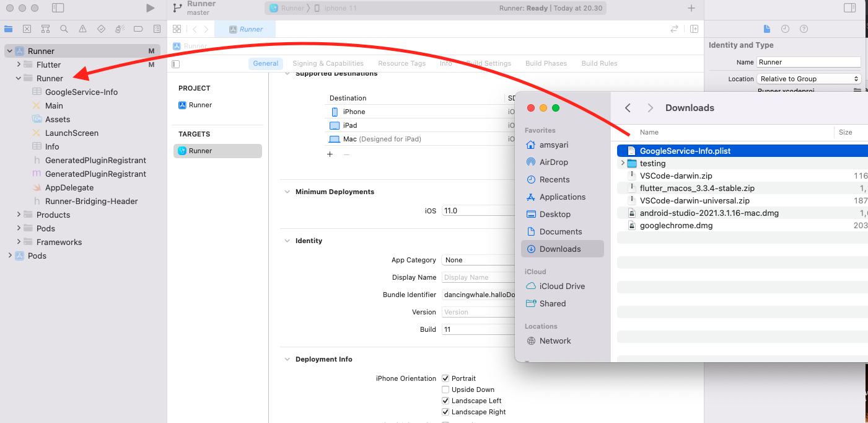
Task: Expand the Flutter folder in navigator
Action: click(19, 65)
